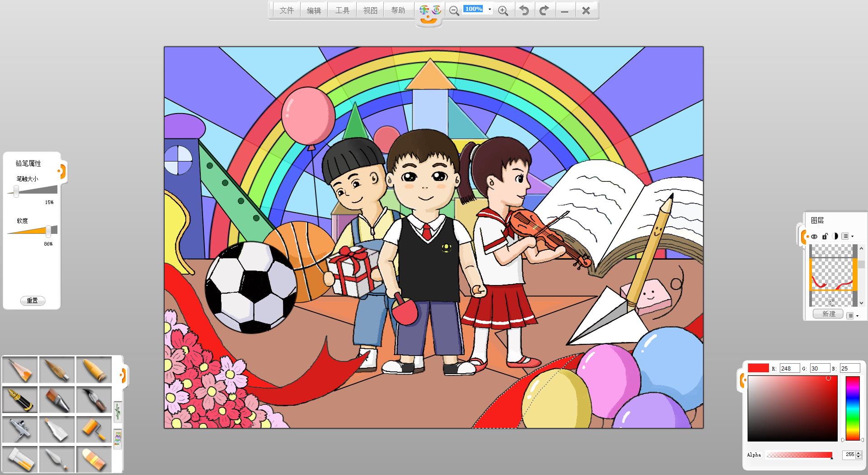Open the zoom percentage dropdown

pyautogui.click(x=490, y=9)
